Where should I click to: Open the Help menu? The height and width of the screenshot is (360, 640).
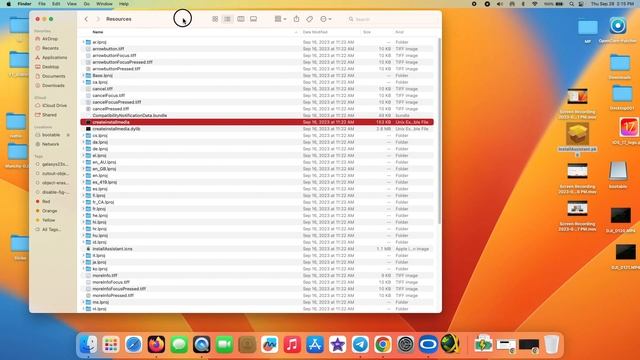coord(124,4)
